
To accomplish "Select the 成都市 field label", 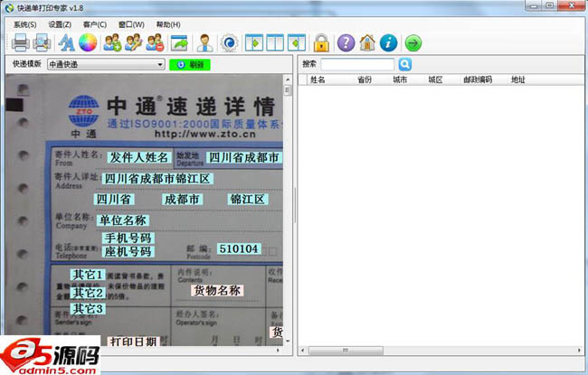I will (x=182, y=199).
